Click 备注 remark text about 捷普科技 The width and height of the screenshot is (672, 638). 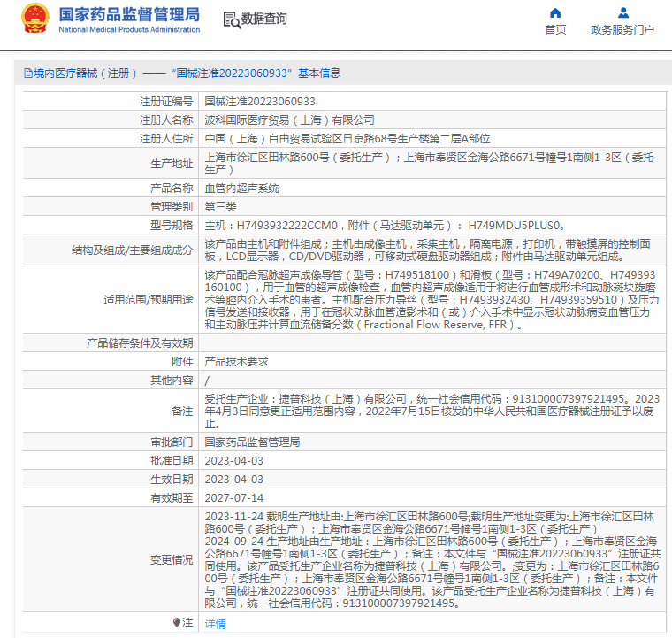[x=432, y=411]
